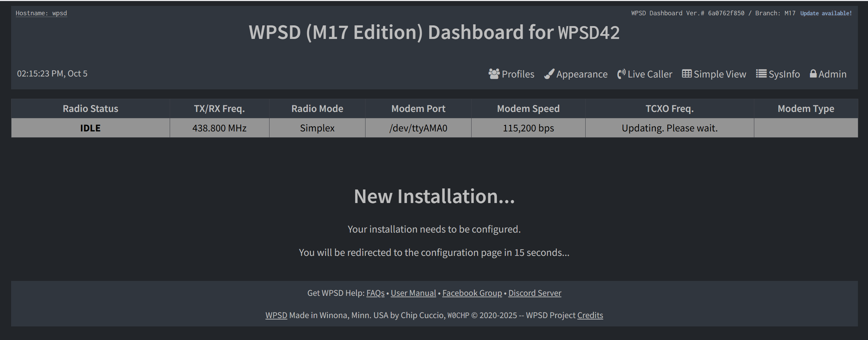Open the Discord Server link
The image size is (868, 340).
(x=535, y=293)
